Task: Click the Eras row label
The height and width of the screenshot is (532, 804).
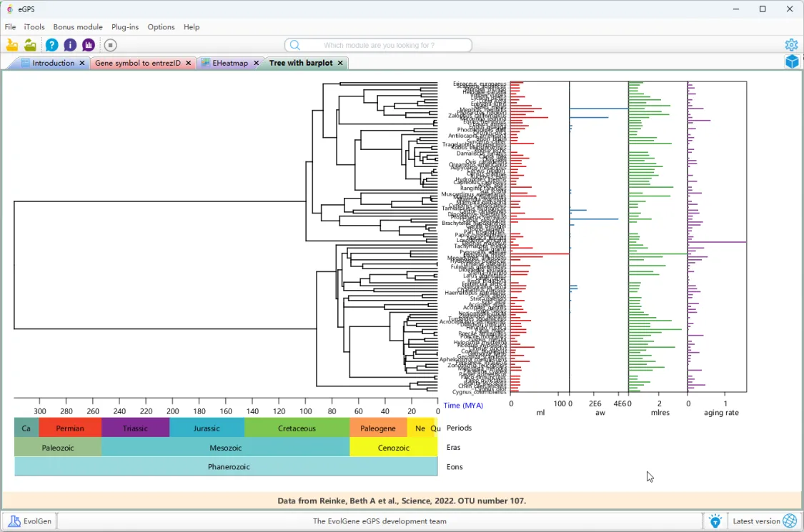Action: point(453,447)
